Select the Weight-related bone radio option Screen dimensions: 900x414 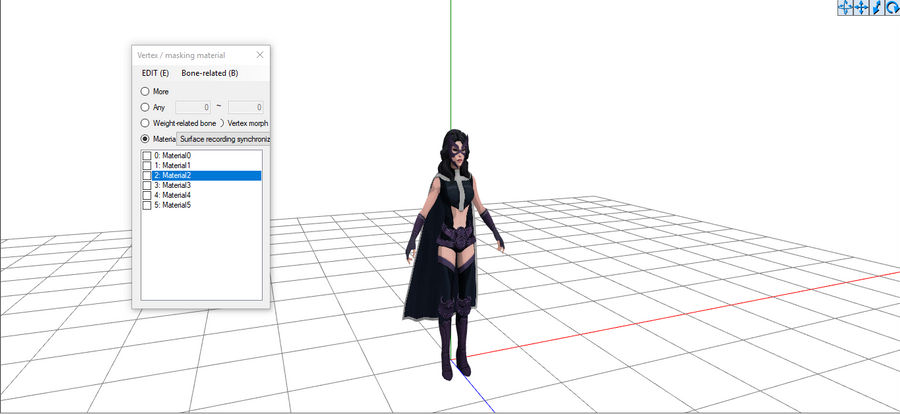[x=145, y=123]
